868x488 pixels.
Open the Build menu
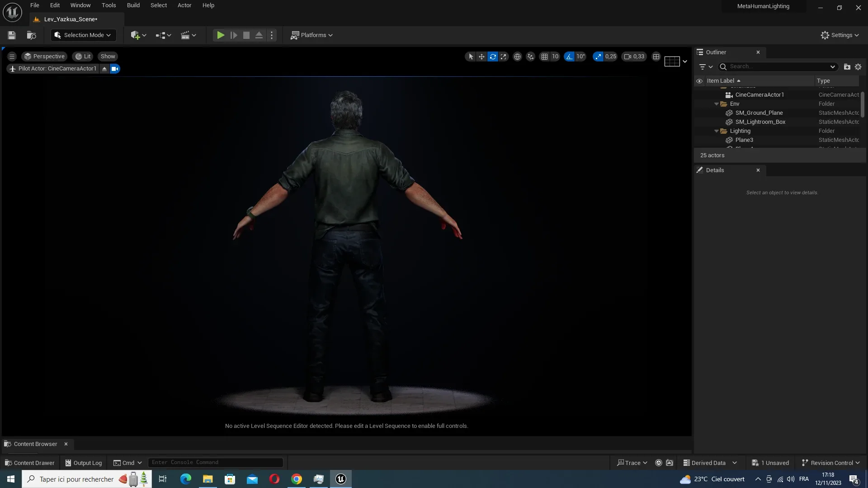(x=133, y=6)
